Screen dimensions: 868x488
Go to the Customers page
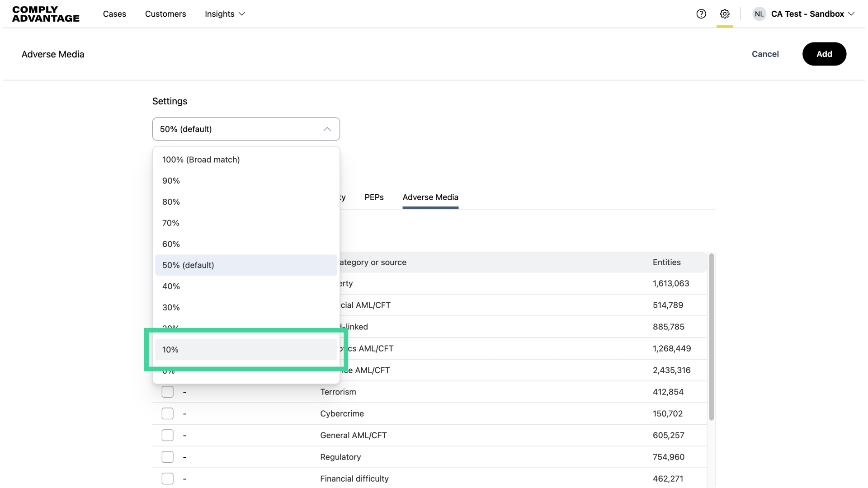tap(165, 14)
